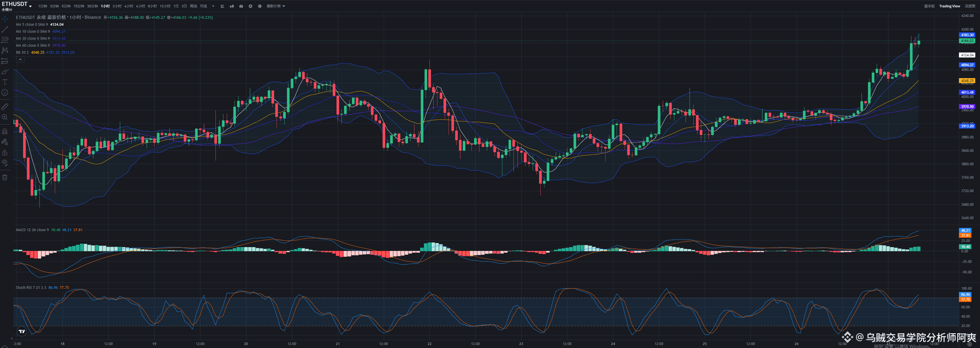
Task: Select the price range projection tool
Action: (x=5, y=61)
